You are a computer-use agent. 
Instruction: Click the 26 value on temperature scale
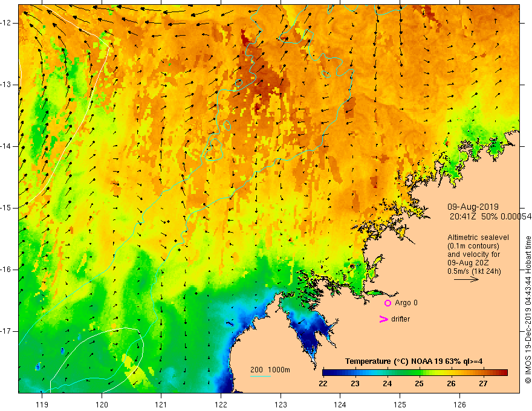click(x=451, y=384)
